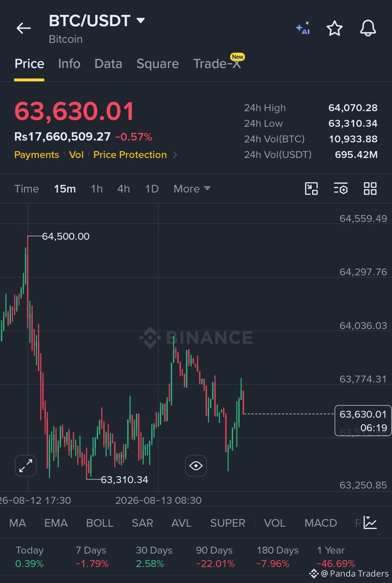Toggle the SAR indicator
Screen dimensions: 392x583
click(142, 523)
